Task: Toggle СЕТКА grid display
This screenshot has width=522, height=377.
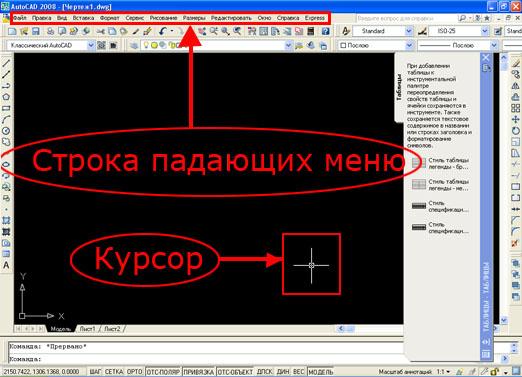Action: tap(114, 372)
